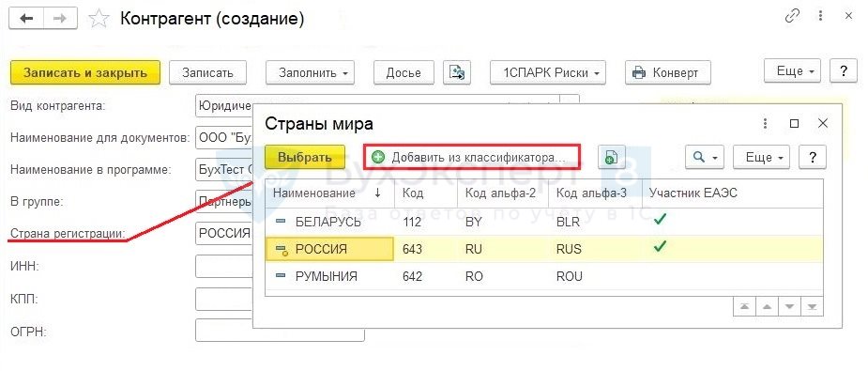Viewport: 868px width, 371px height.
Task: Open the 1СПАРК Риски dropdown
Action: 548,72
